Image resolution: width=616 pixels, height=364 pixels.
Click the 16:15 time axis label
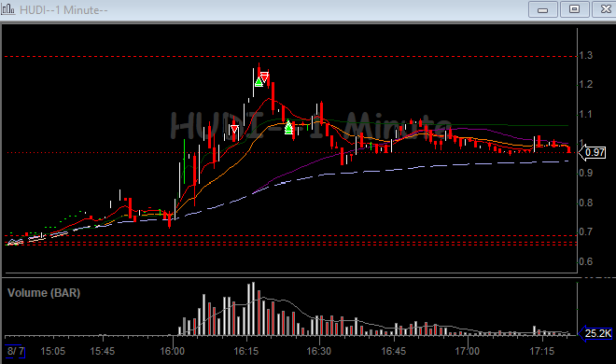246,351
